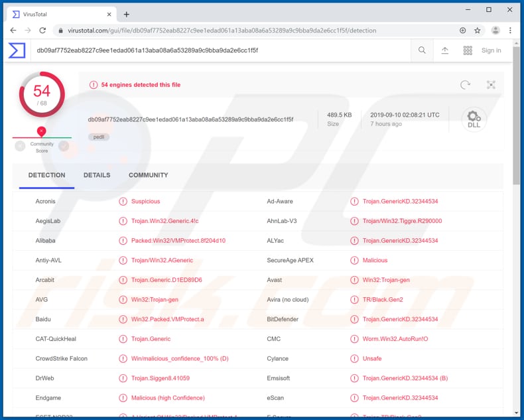Screen dimensions: 524x420
Task: Click Avast result Win32:Trojan-gen
Action: click(x=386, y=280)
